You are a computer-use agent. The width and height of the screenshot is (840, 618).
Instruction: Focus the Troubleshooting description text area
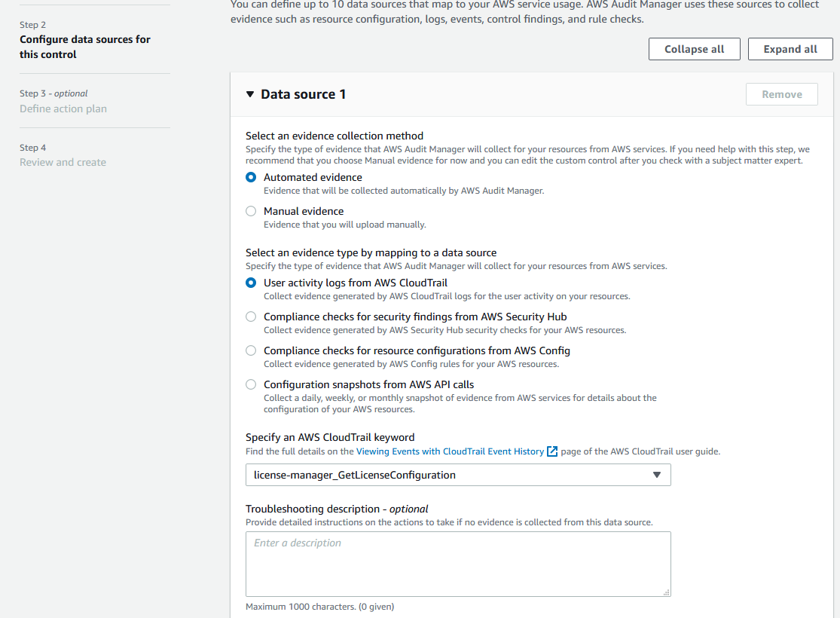(x=458, y=564)
